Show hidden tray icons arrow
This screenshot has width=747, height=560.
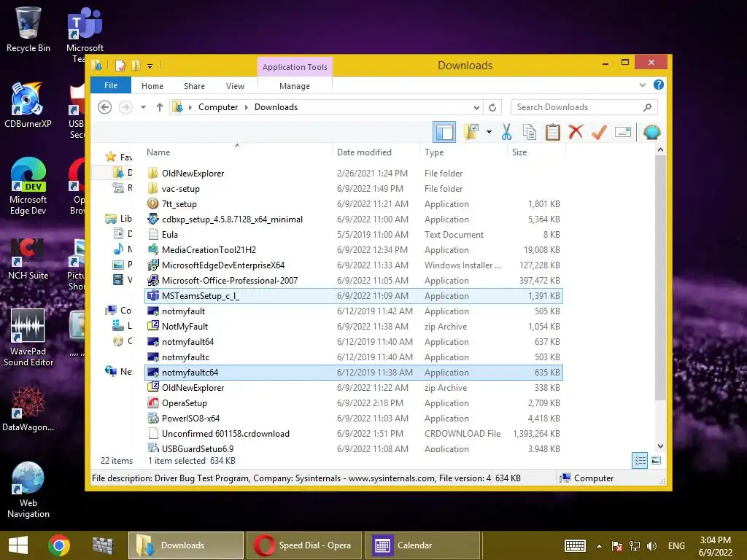599,546
